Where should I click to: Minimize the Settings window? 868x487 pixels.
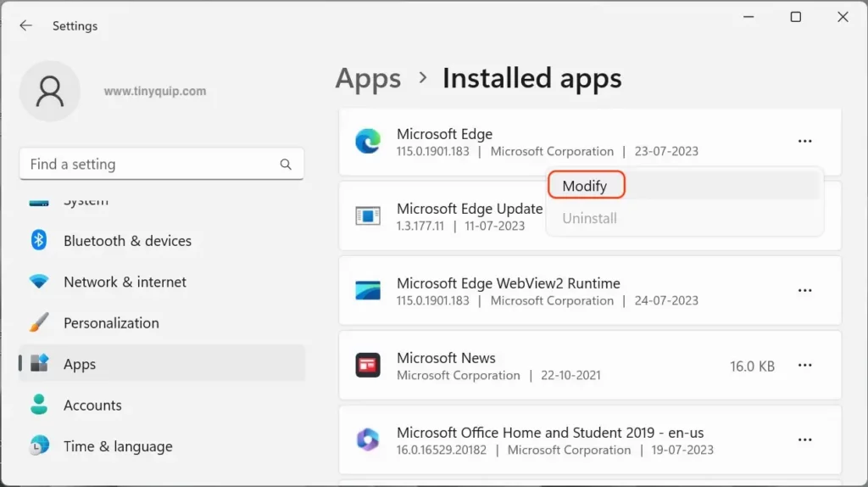click(x=748, y=17)
